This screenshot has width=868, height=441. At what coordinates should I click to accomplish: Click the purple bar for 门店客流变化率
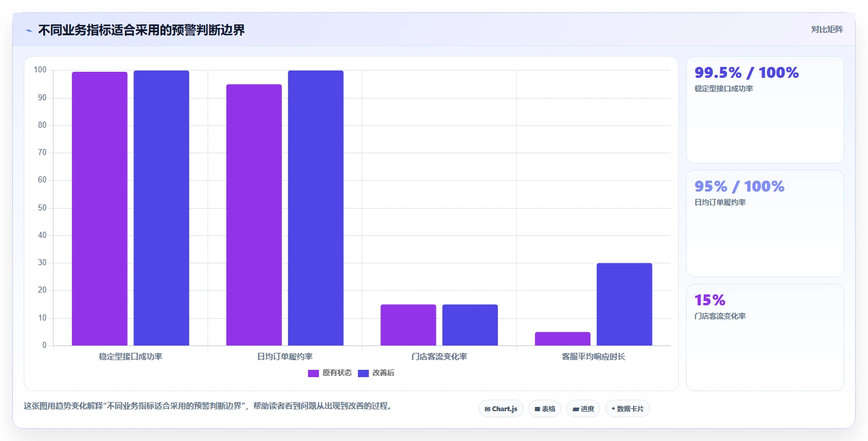[x=408, y=325]
